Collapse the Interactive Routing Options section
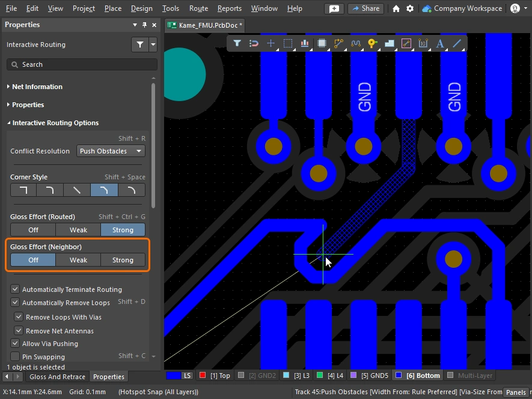The height and width of the screenshot is (399, 532). tap(55, 123)
